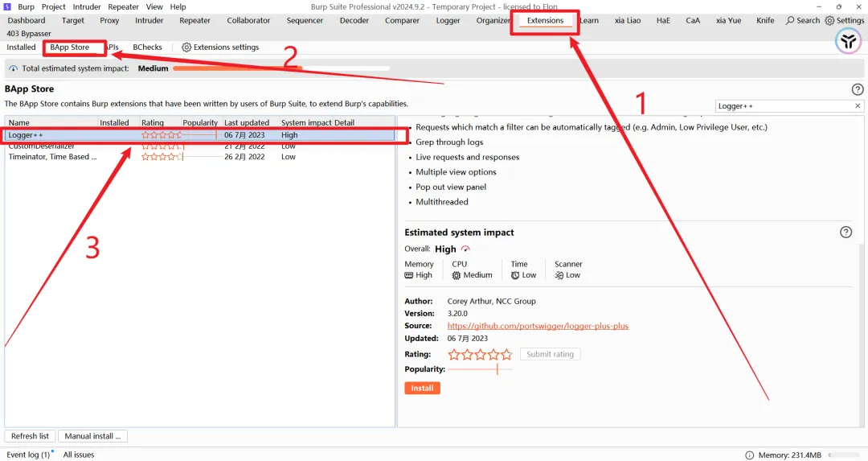
Task: Click the Submit rating button
Action: [551, 354]
